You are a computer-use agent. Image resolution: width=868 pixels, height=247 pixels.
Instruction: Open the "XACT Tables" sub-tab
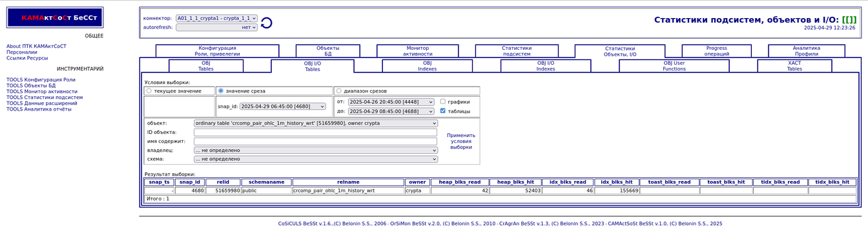(x=794, y=66)
